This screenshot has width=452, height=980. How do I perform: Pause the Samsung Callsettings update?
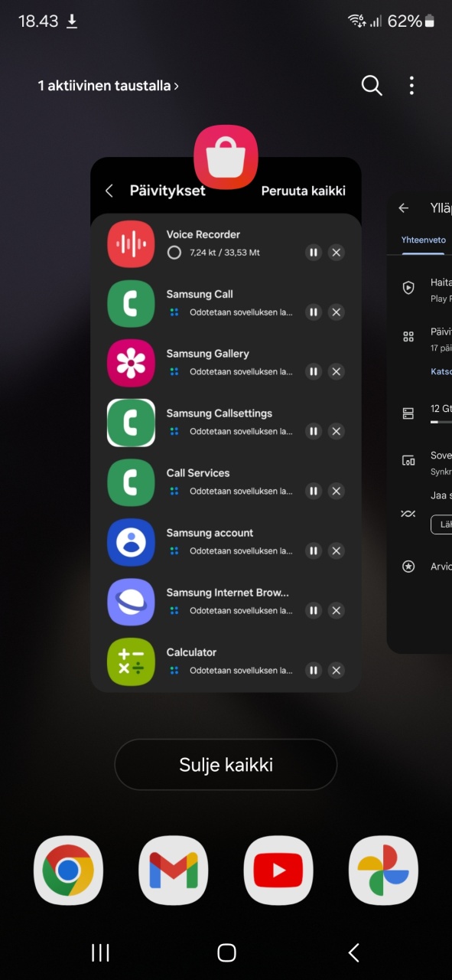313,431
